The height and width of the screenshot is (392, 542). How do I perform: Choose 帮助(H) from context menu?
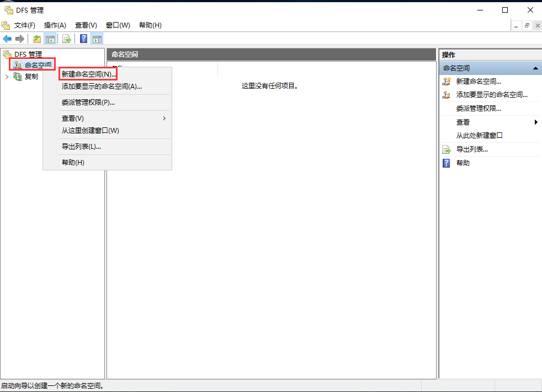(107, 162)
